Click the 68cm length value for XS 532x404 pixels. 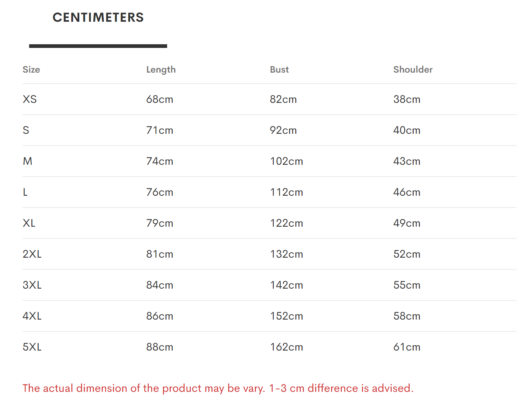pos(160,100)
